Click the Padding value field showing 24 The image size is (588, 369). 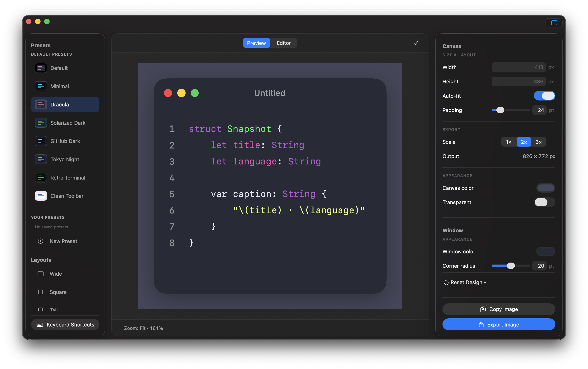point(539,110)
